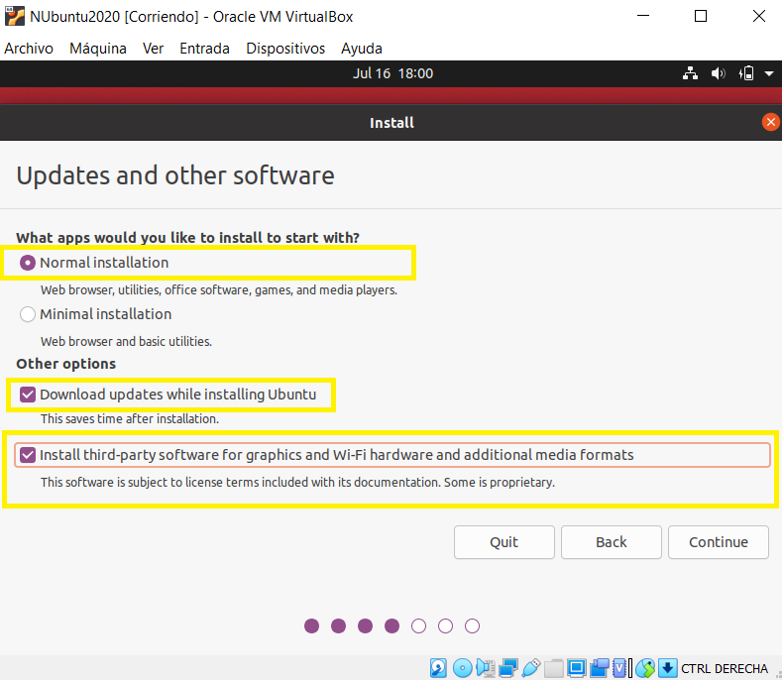This screenshot has height=680, width=784.
Task: Click the network adapters icon in VirtualBox status bar
Action: (x=508, y=668)
